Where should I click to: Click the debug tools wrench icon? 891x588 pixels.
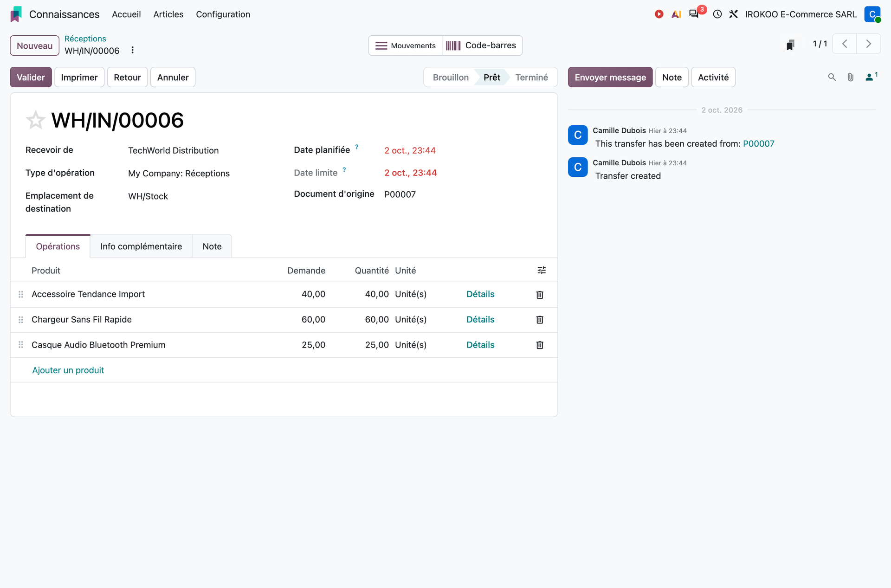pos(734,14)
